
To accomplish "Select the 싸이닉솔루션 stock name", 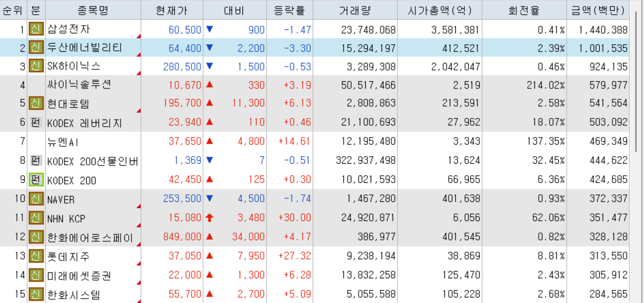I will (x=80, y=85).
